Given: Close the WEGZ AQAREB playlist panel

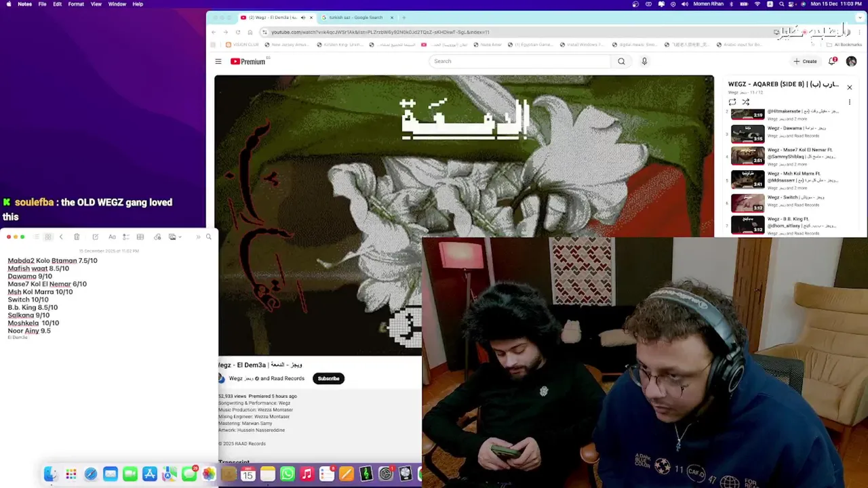Looking at the screenshot, I should (849, 87).
